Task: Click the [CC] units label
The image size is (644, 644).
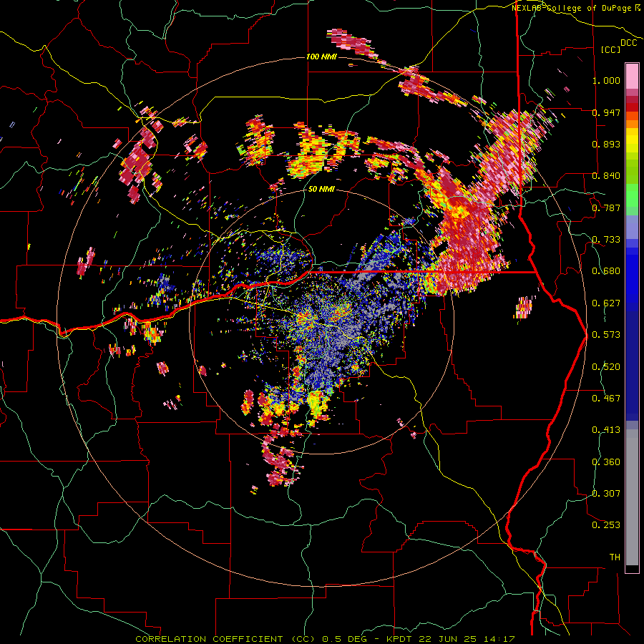Action: pyautogui.click(x=611, y=49)
